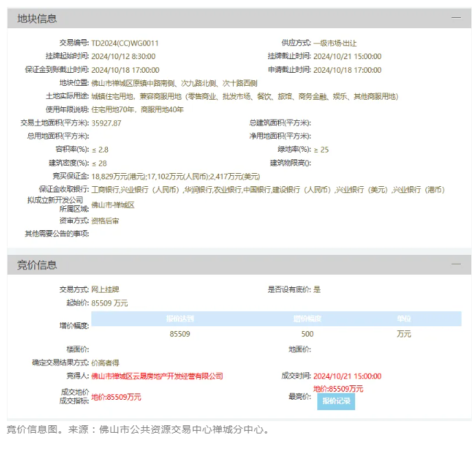This screenshot has height=452, width=476.
Task: Click winning bidder 佛山市禅城区云晟房地产开发经营有限公司
Action: 157,376
